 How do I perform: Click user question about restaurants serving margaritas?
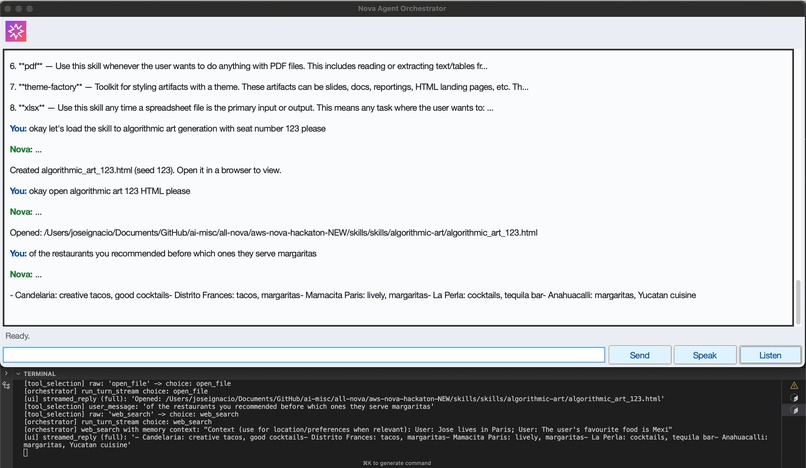click(x=163, y=254)
